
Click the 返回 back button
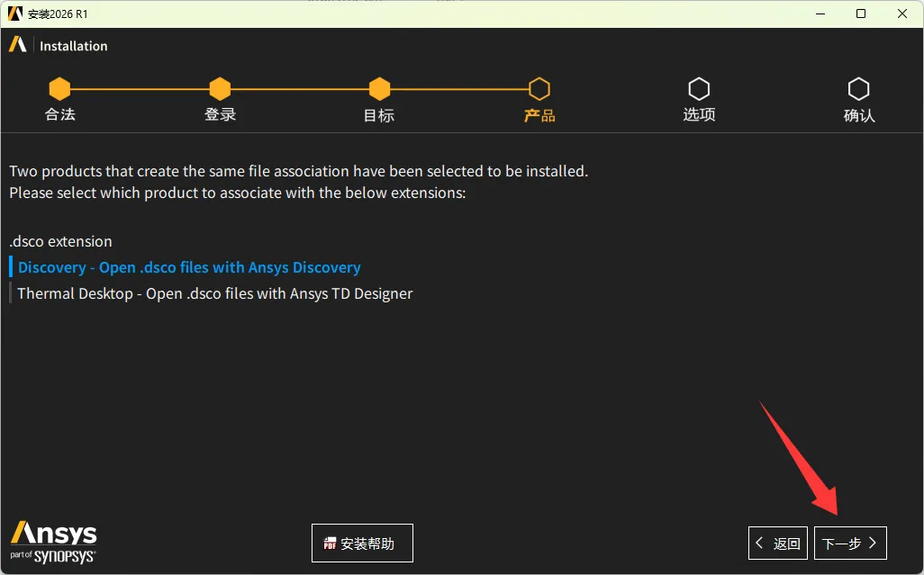pyautogui.click(x=778, y=543)
